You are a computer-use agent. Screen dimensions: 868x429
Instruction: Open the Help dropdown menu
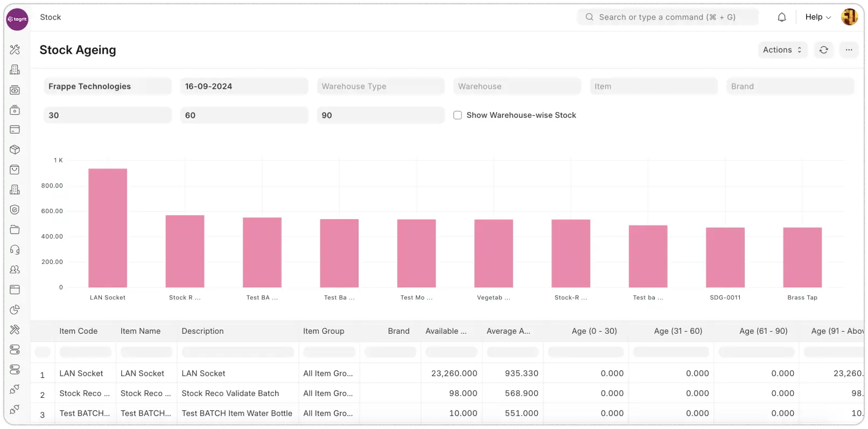point(817,17)
